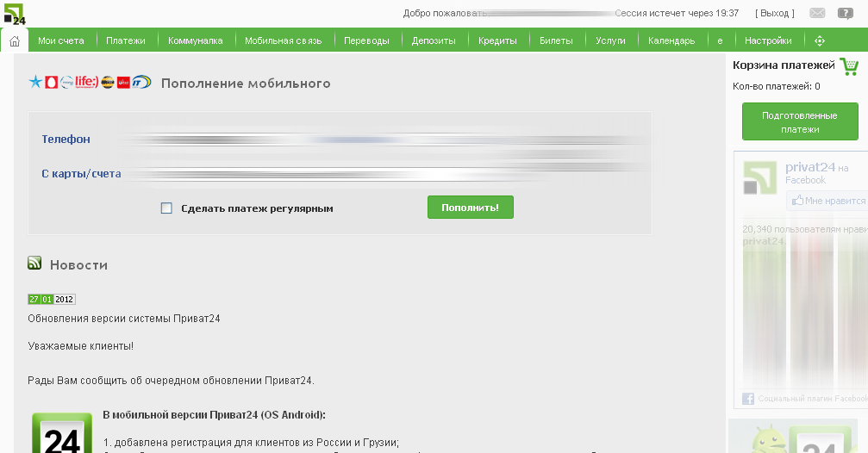Open the Календарь menu
The width and height of the screenshot is (868, 453).
[671, 41]
